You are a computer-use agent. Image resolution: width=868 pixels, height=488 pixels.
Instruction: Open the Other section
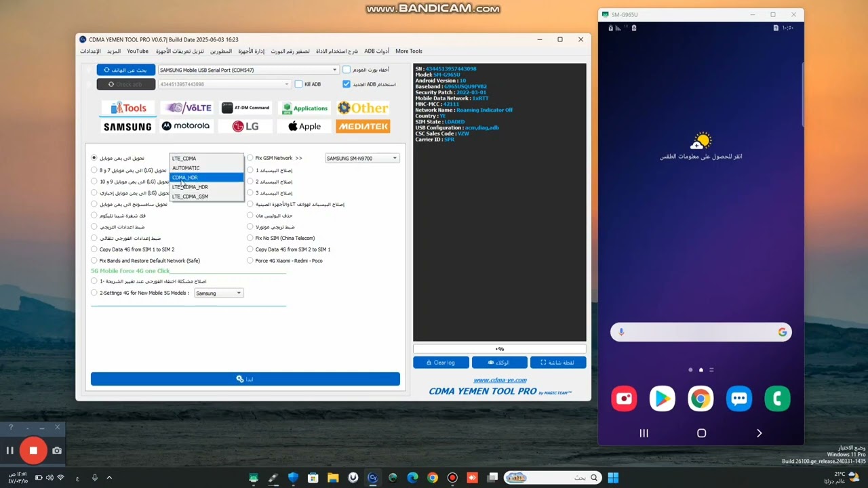coord(363,108)
